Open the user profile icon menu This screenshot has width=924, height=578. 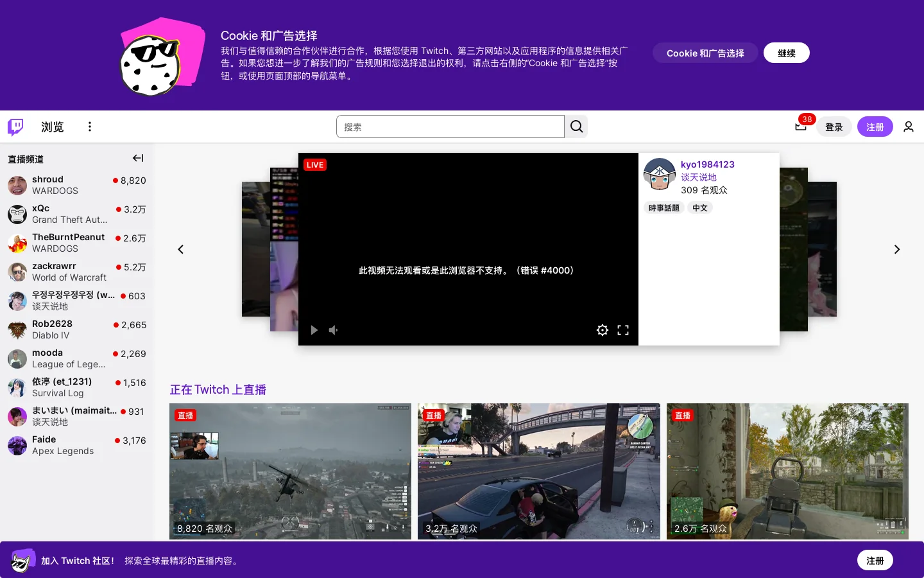[x=909, y=127]
